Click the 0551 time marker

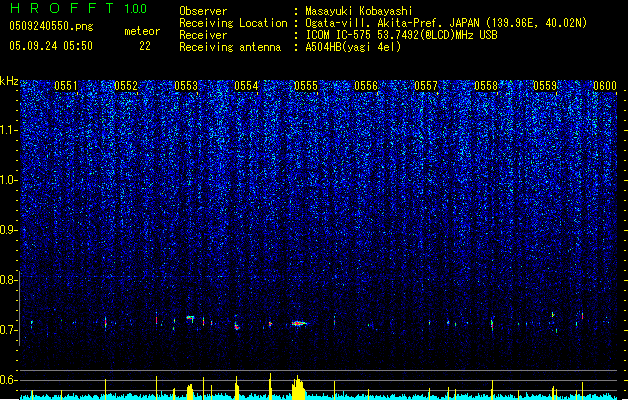[x=66, y=86]
